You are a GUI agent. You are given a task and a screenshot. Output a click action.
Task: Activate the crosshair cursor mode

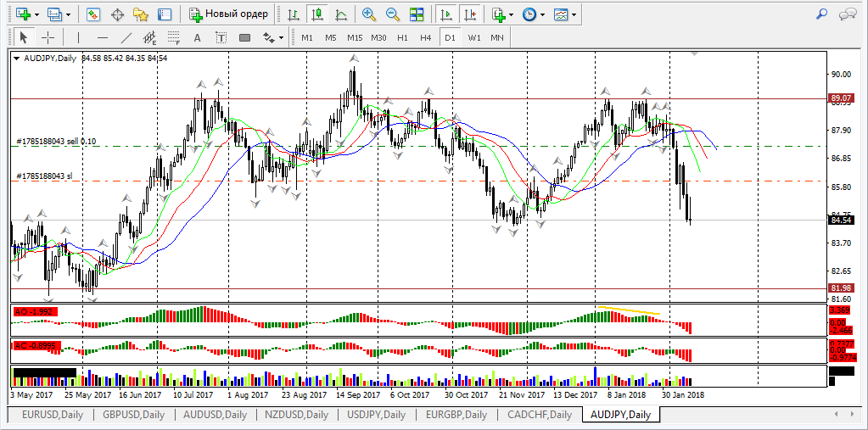pos(48,37)
